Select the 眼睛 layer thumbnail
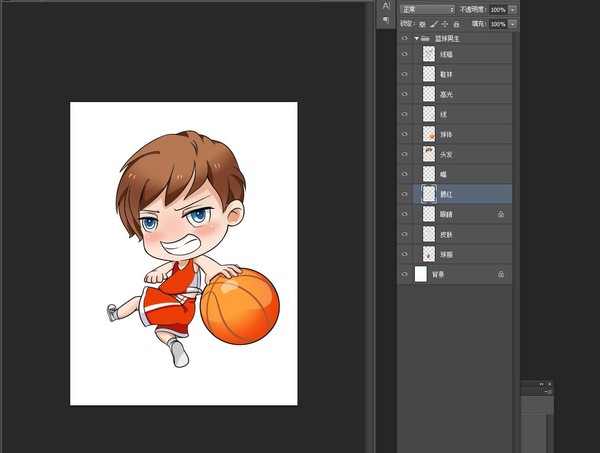Screen dimensions: 600x453 pyautogui.click(x=429, y=214)
